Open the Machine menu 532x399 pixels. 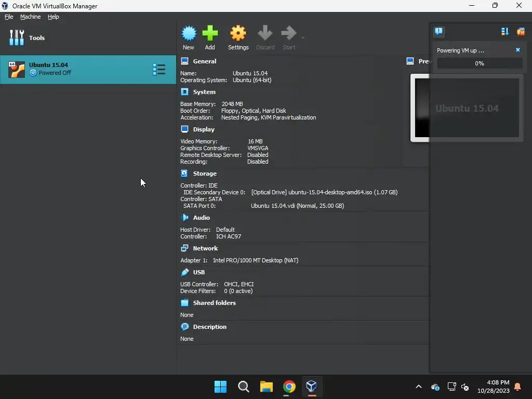click(30, 17)
